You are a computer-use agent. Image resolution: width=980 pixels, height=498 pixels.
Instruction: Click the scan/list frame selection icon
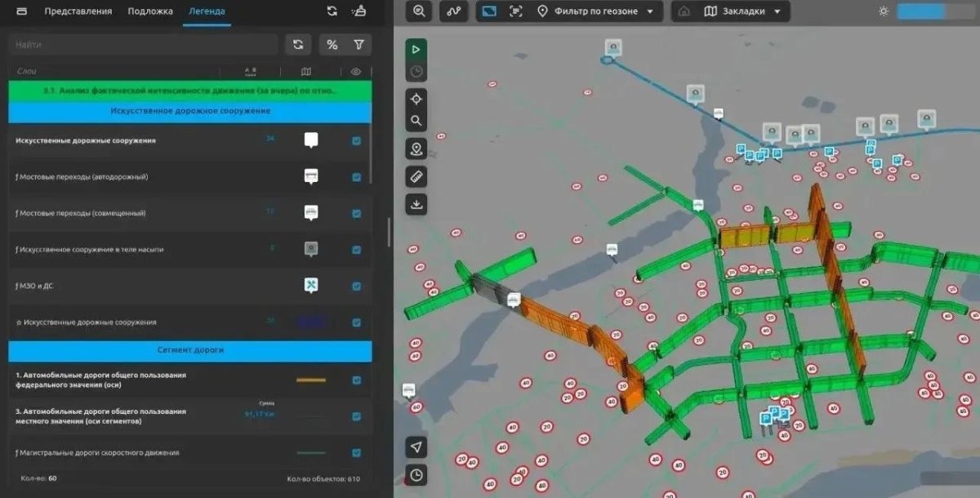point(515,11)
